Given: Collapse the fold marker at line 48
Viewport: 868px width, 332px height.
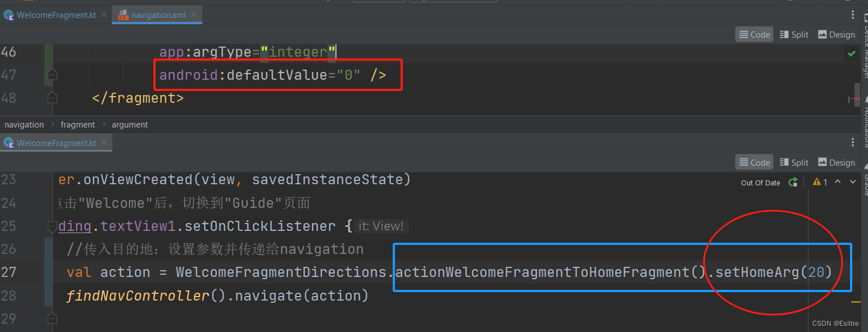Looking at the screenshot, I should pos(52,97).
